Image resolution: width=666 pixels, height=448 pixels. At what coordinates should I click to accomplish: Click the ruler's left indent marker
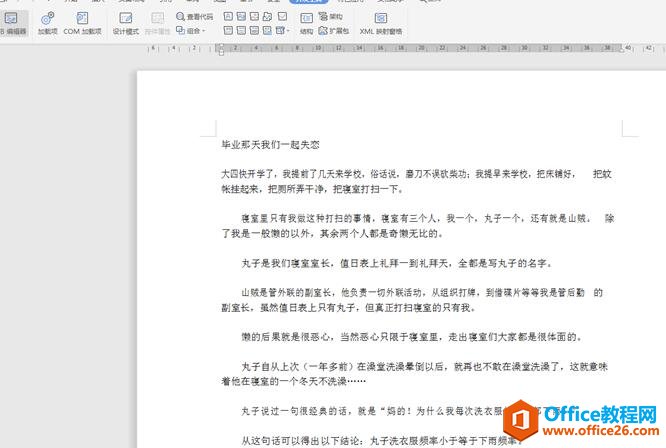pos(221,53)
